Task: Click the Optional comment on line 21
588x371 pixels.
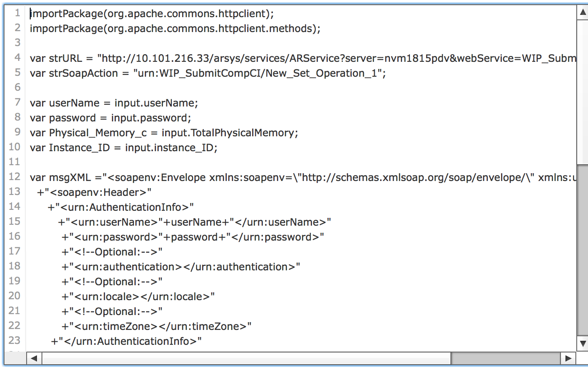Action: [112, 312]
